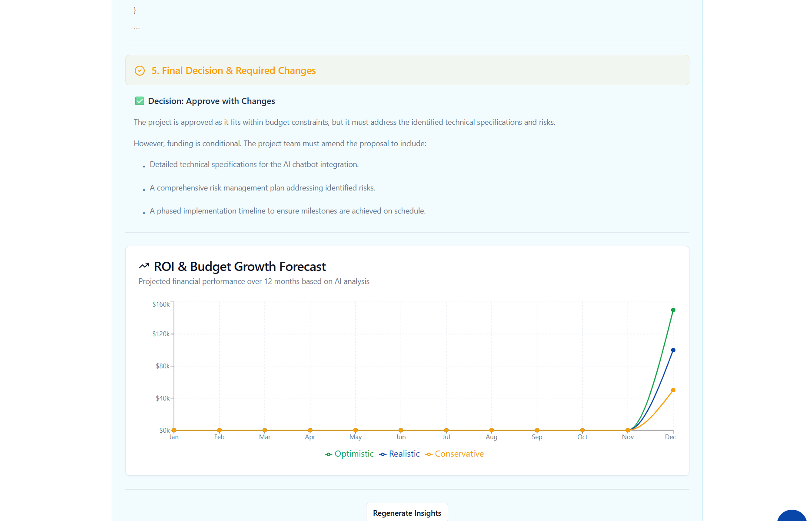
Task: Click the sentence starting 'However, funding is conditional'
Action: click(280, 144)
